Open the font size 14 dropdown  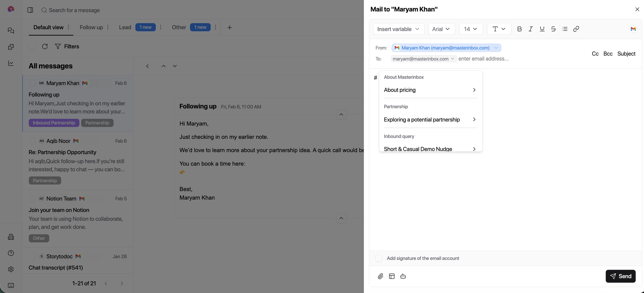tap(470, 29)
